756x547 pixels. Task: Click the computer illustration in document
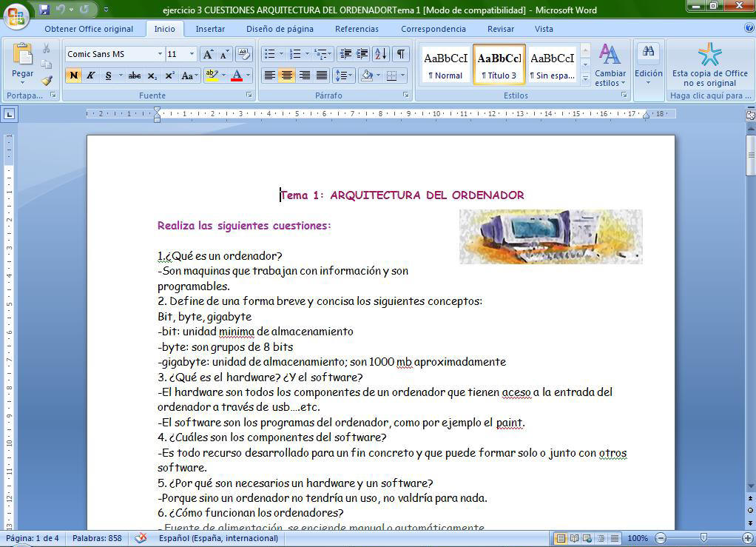tap(550, 236)
